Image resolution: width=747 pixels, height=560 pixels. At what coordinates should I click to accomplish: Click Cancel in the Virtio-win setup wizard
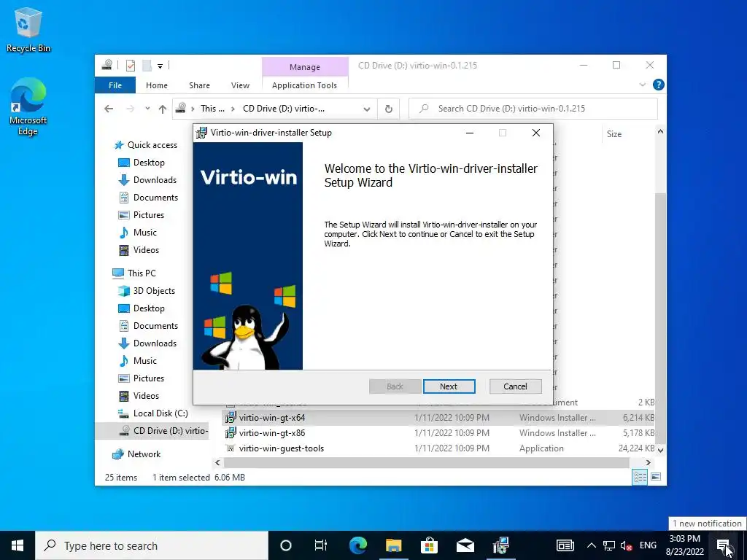515,386
